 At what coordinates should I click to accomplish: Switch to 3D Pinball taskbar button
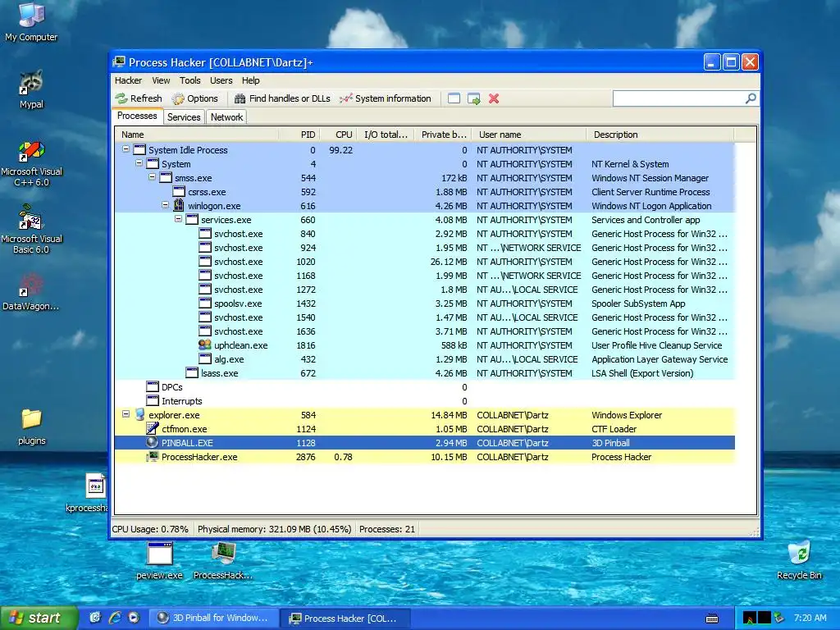click(x=213, y=618)
